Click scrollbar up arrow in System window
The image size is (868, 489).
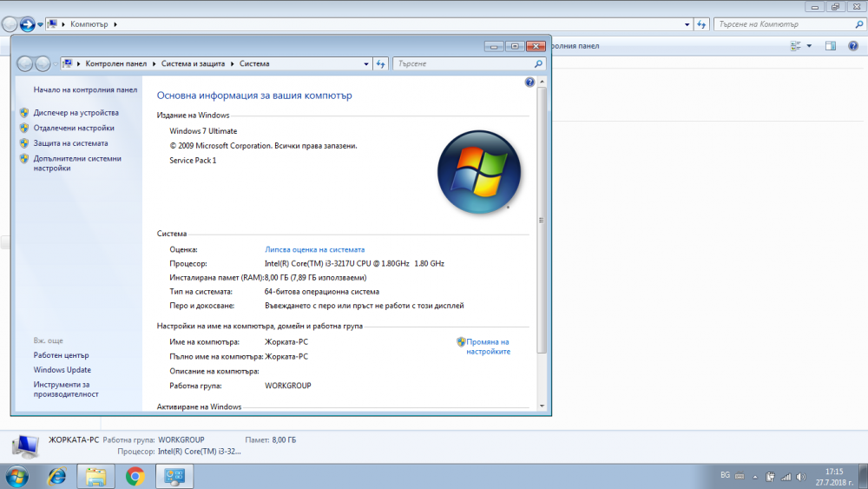click(x=542, y=82)
